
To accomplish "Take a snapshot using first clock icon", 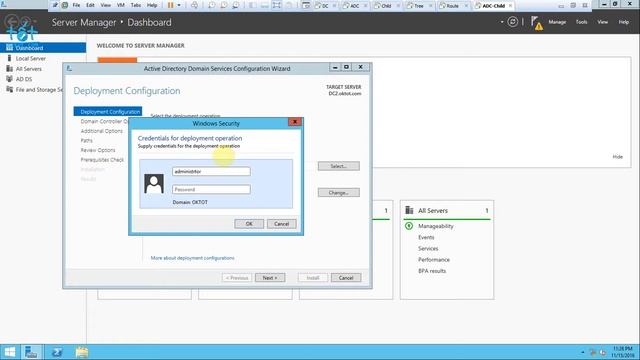I will coord(211,5).
